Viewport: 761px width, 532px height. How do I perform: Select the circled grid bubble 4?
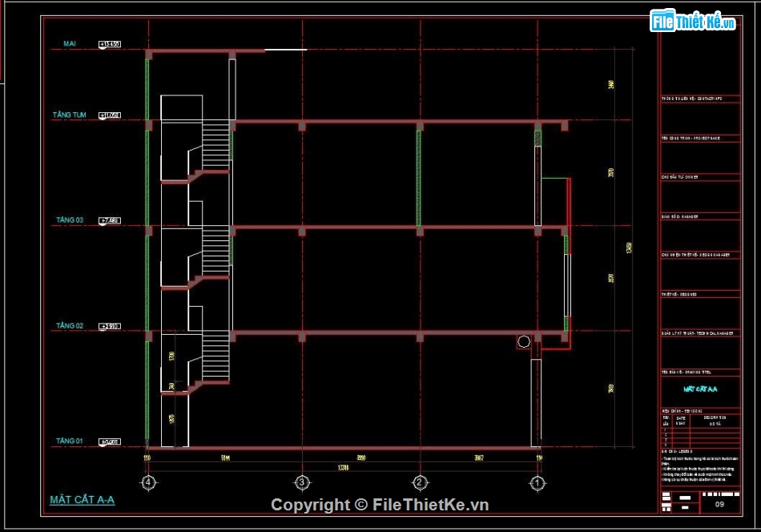tap(147, 482)
